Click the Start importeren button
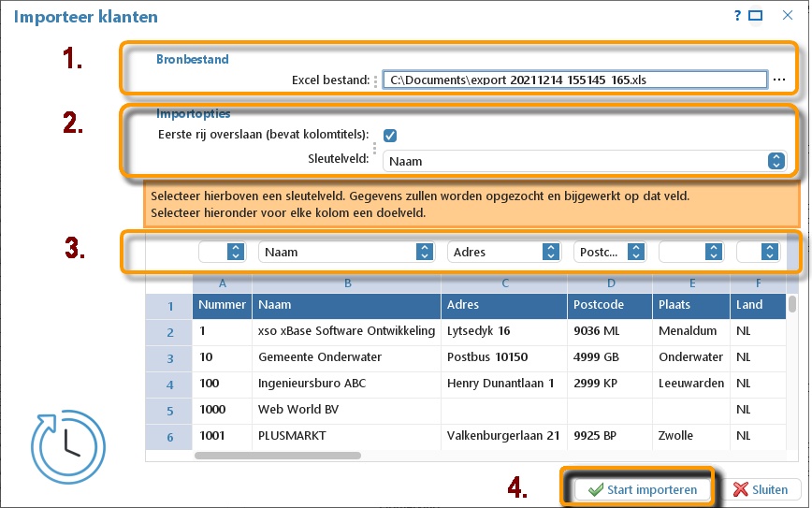 point(643,489)
